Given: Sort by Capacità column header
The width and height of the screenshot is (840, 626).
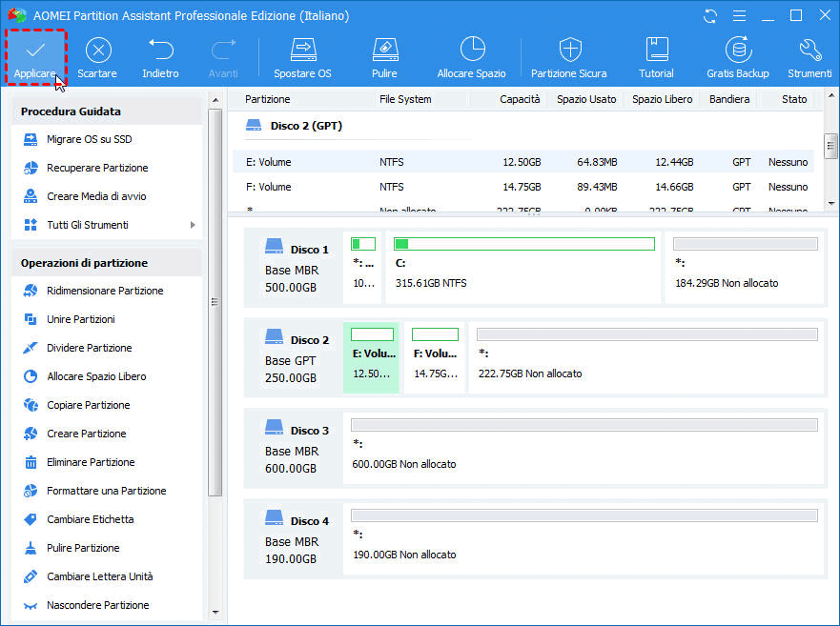Looking at the screenshot, I should pyautogui.click(x=520, y=99).
